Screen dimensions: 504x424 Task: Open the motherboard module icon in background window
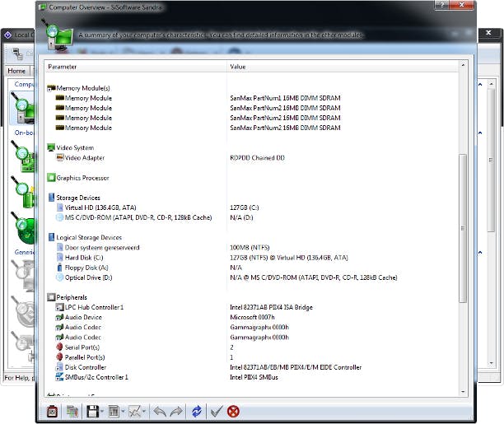coord(23,156)
